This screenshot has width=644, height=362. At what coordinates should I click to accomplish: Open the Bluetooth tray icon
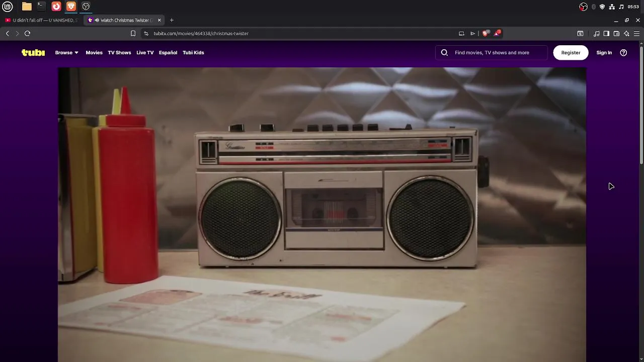click(x=594, y=7)
